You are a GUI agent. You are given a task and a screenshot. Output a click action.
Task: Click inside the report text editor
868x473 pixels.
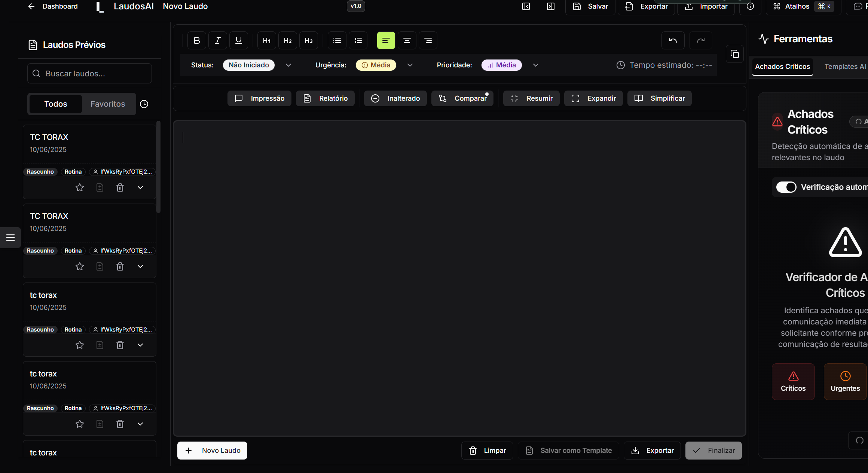point(459,278)
